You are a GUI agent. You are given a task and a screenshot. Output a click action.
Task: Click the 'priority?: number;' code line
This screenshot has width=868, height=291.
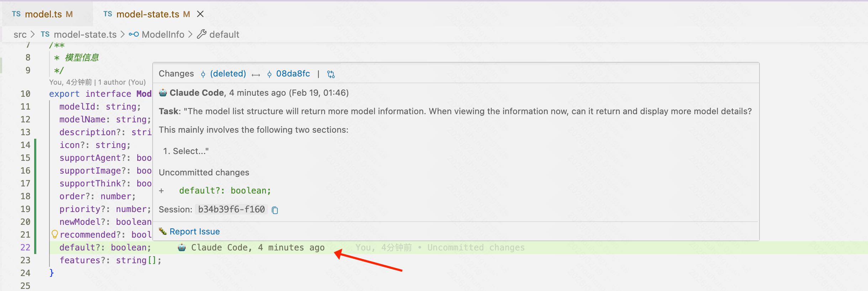[x=105, y=209]
